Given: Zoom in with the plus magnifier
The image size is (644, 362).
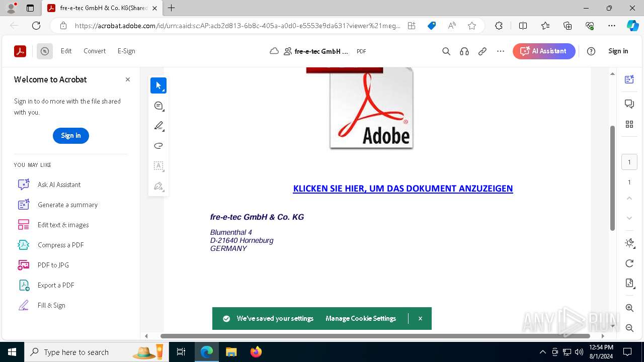Looking at the screenshot, I should pos(629,308).
